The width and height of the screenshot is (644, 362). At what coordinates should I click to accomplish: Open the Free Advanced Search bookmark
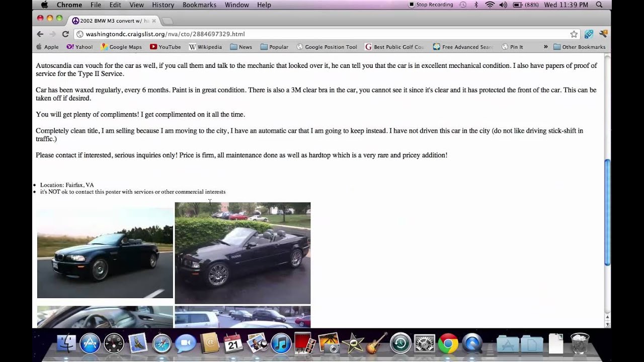[463, 47]
